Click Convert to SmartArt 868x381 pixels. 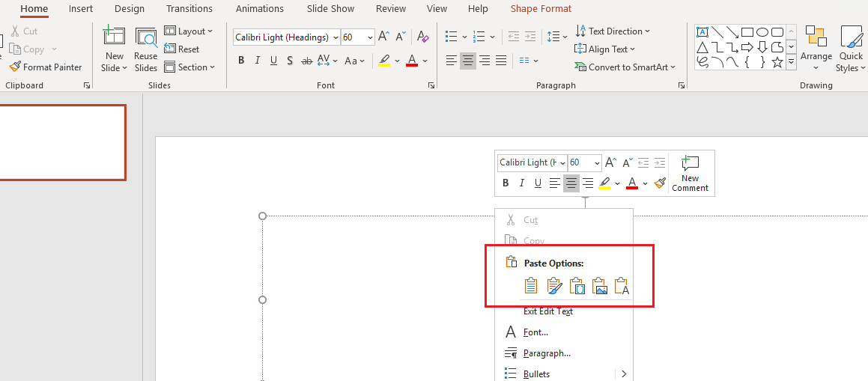click(x=625, y=67)
